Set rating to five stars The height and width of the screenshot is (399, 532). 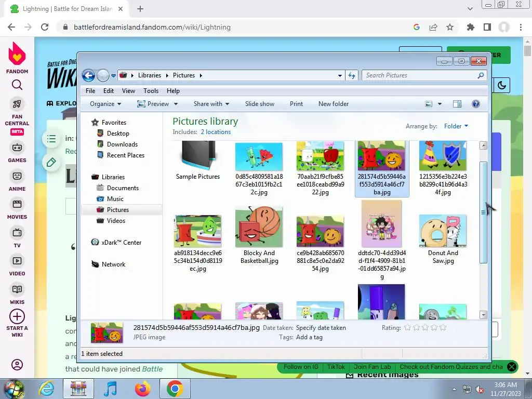pos(443,327)
